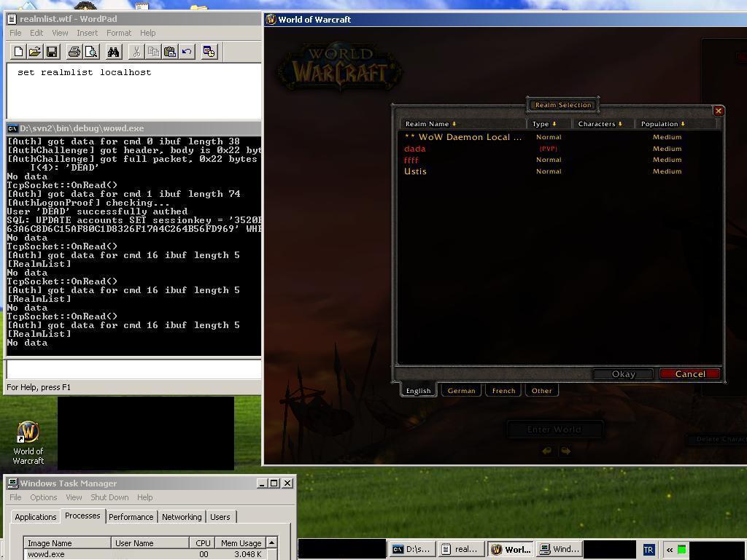The image size is (747, 560).
Task: Sort processes by User Name column
Action: 150,542
